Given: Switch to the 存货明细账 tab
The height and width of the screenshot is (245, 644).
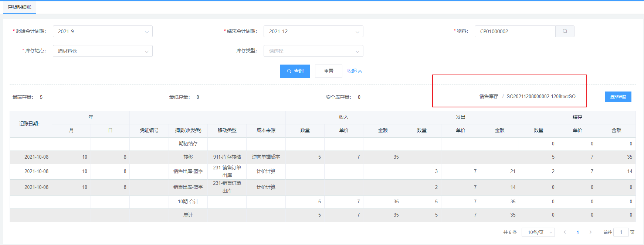Looking at the screenshot, I should 20,7.
